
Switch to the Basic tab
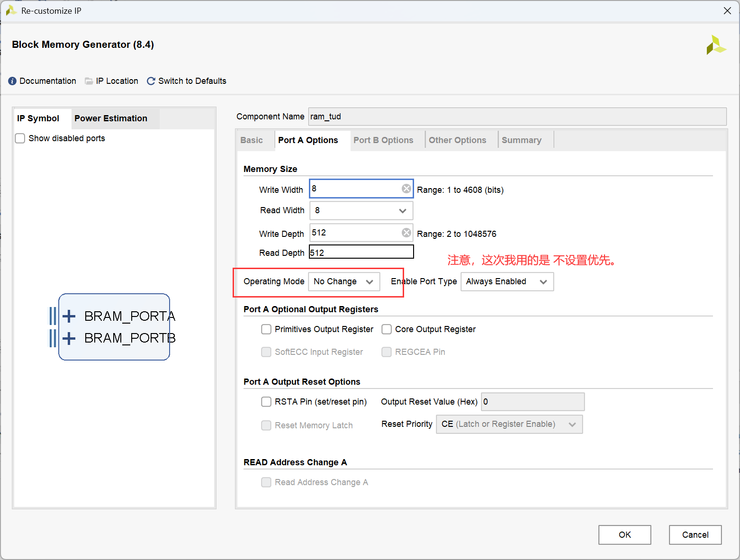(x=252, y=140)
